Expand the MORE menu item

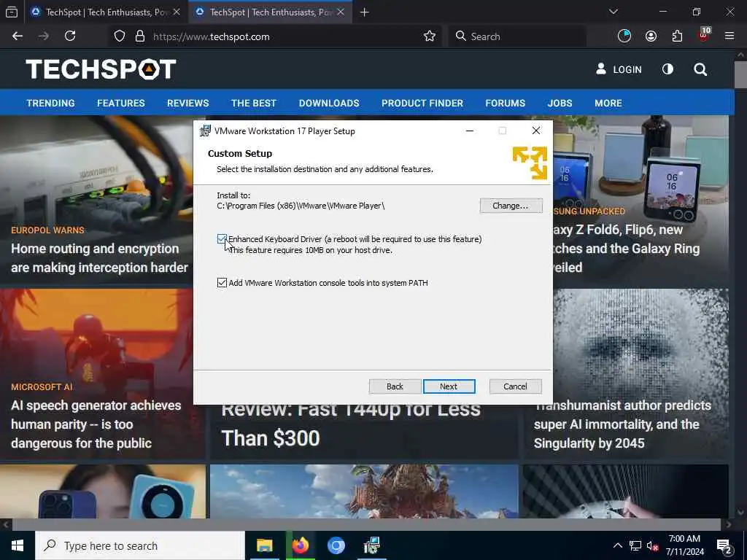[608, 103]
